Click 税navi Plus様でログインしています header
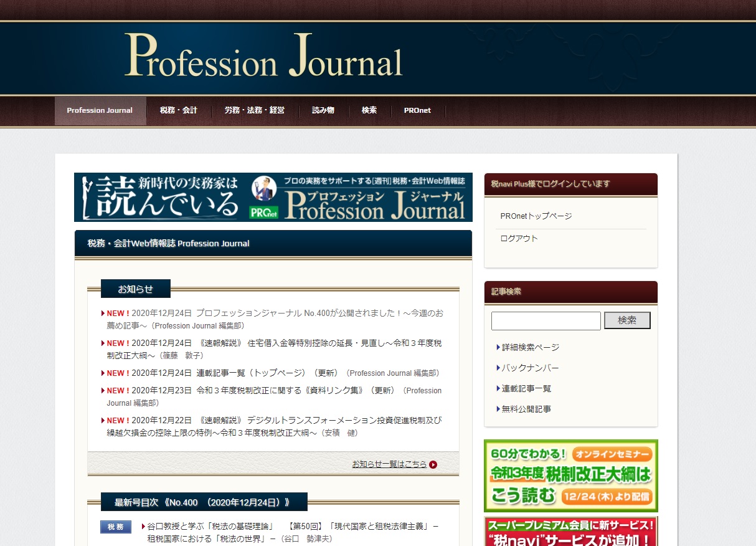Image resolution: width=756 pixels, height=546 pixels. pos(570,184)
